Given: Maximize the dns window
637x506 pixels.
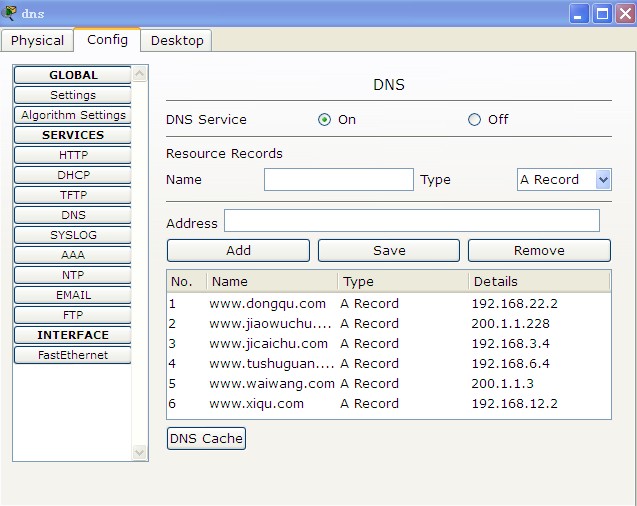Looking at the screenshot, I should (x=601, y=13).
